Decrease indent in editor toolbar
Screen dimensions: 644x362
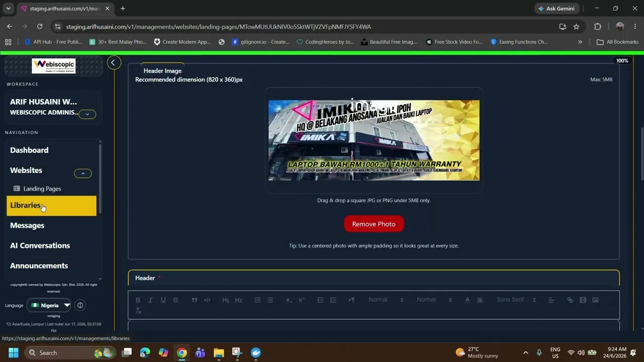(x=320, y=300)
